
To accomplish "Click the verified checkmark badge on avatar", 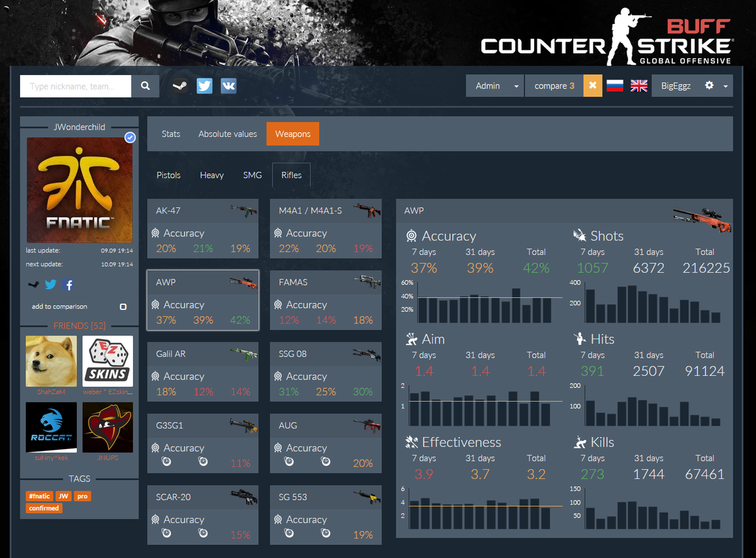I will point(130,137).
